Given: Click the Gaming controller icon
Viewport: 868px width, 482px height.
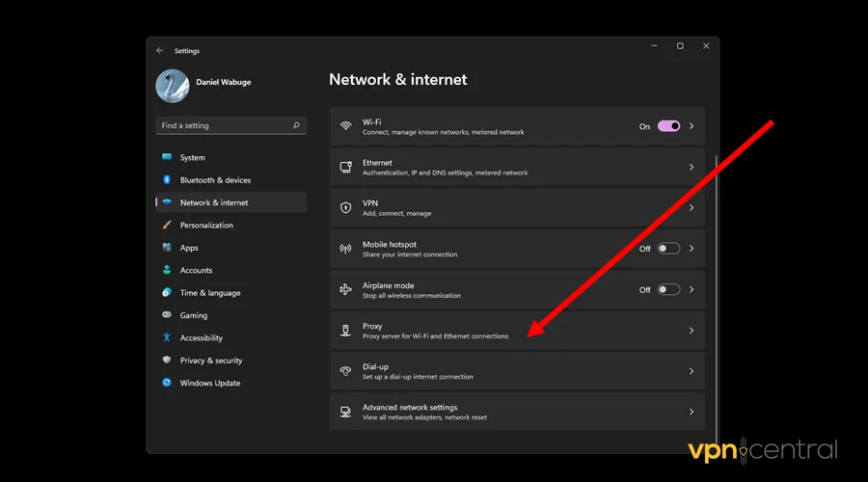Looking at the screenshot, I should [x=167, y=315].
